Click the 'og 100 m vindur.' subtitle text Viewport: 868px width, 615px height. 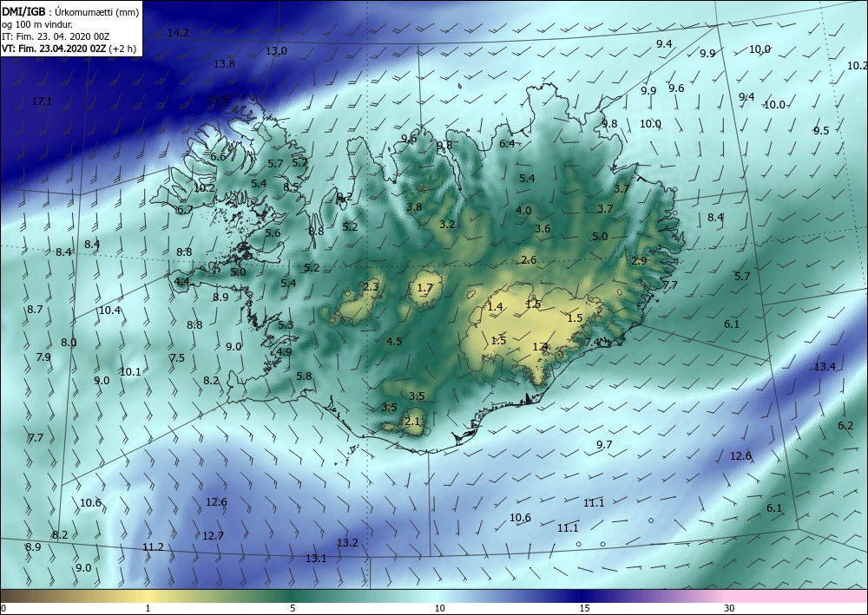coord(37,23)
